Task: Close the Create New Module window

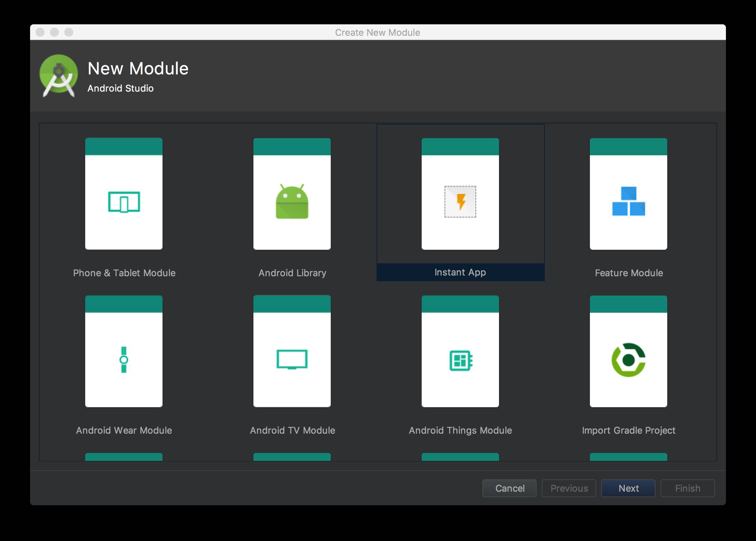Action: click(40, 32)
